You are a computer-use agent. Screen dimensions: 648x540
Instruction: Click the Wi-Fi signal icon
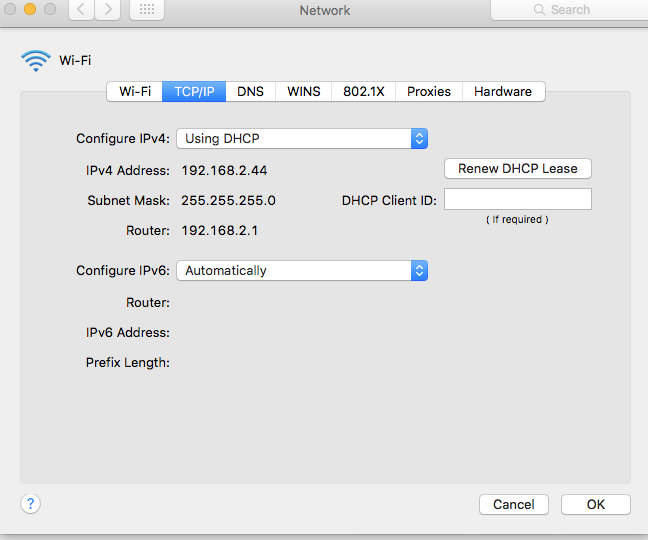pos(35,60)
